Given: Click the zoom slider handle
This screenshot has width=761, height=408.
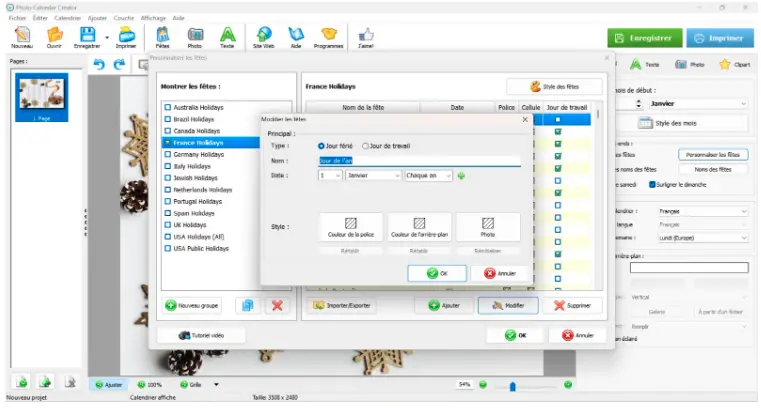Looking at the screenshot, I should pyautogui.click(x=513, y=386).
